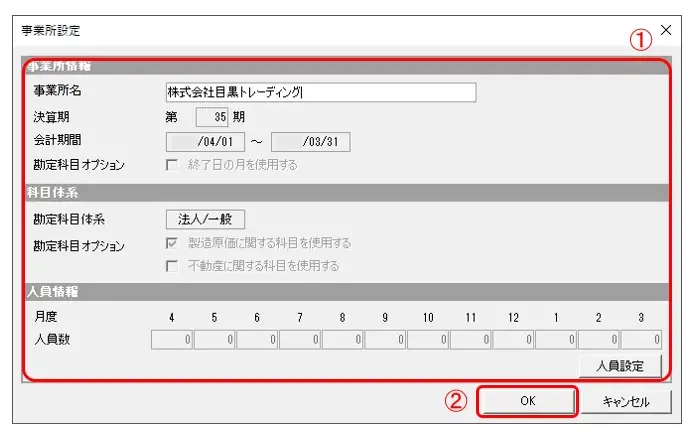The height and width of the screenshot is (435, 693).
Task: Confirm settings with the OK button
Action: click(527, 401)
